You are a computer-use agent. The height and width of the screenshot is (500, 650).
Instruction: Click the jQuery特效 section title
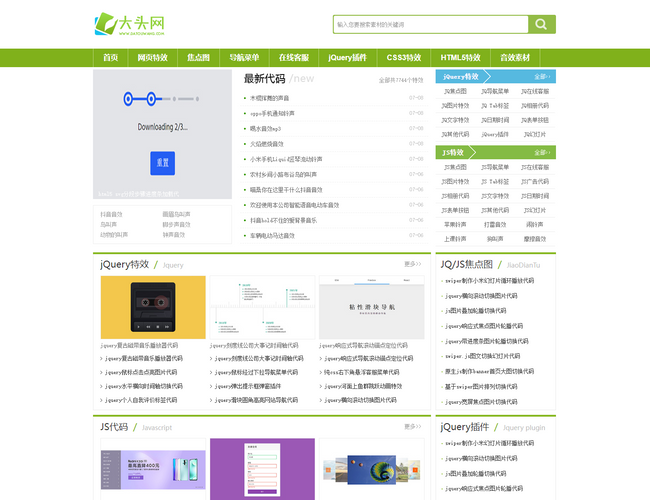[124, 265]
